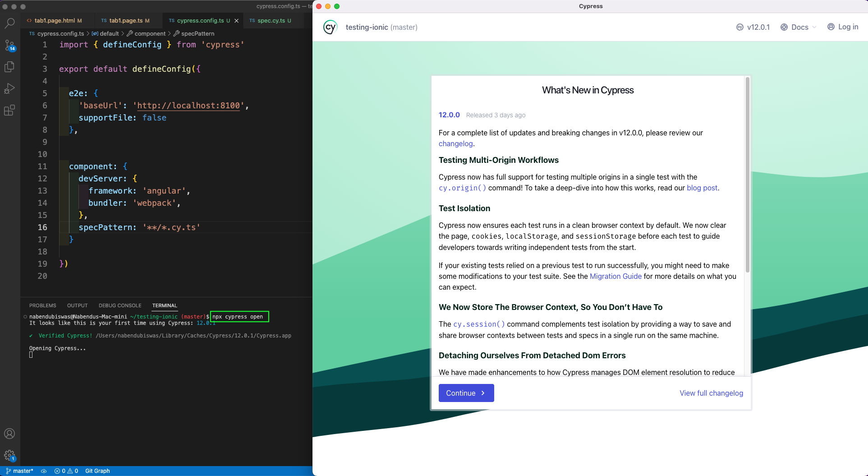Click the cy.origin() code text
868x476 pixels.
coord(463,188)
